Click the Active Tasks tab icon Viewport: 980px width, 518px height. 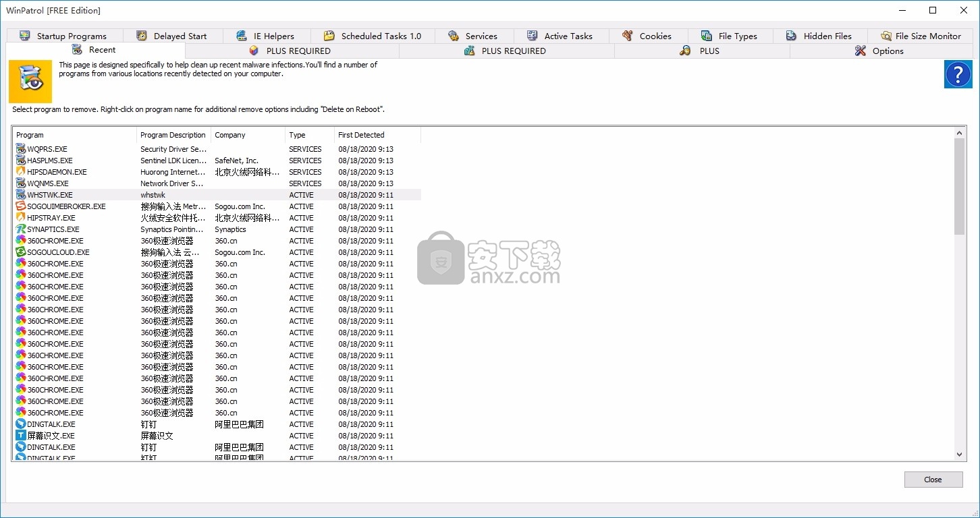pyautogui.click(x=533, y=36)
